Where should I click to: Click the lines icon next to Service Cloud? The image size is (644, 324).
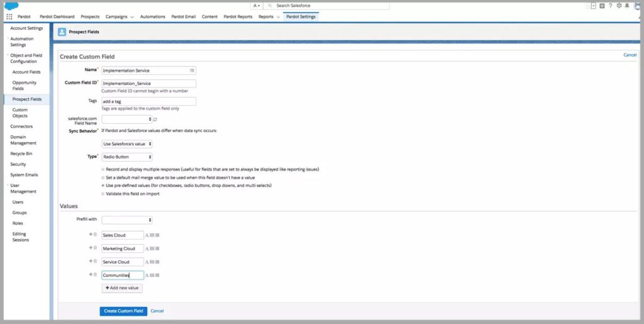point(157,262)
